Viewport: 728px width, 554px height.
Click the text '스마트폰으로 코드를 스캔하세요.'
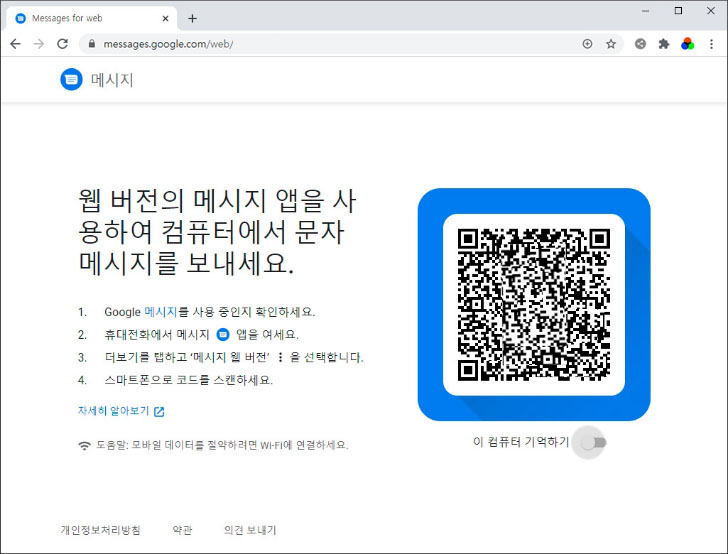(x=188, y=380)
